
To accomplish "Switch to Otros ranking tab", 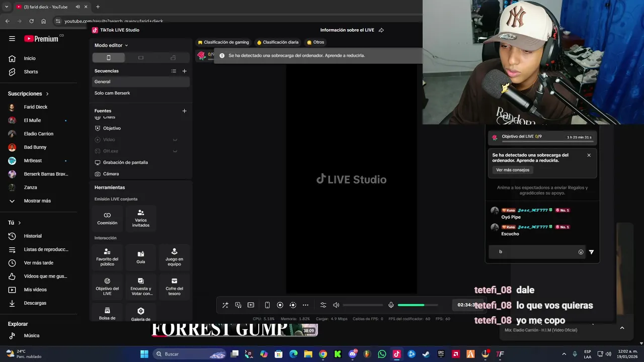I will 315,42.
